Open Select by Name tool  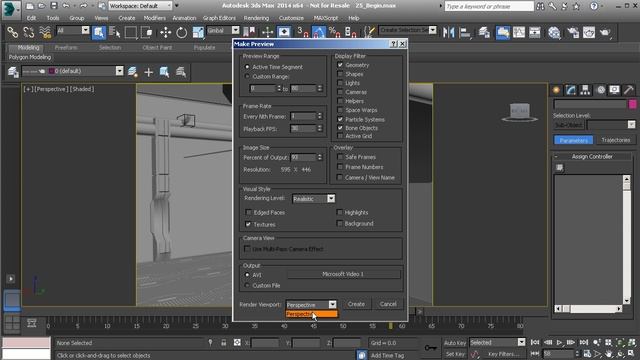point(115,32)
